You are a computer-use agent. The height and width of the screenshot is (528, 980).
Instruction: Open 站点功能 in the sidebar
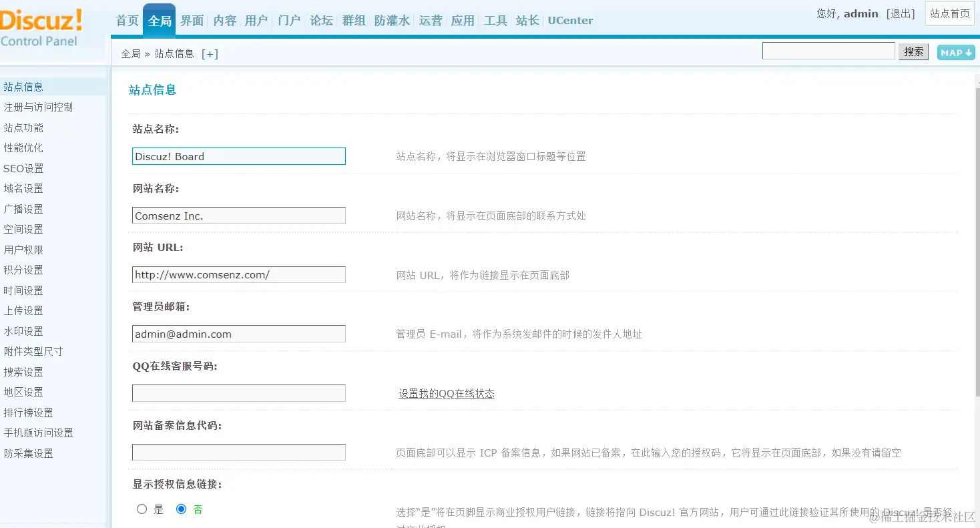pos(23,127)
